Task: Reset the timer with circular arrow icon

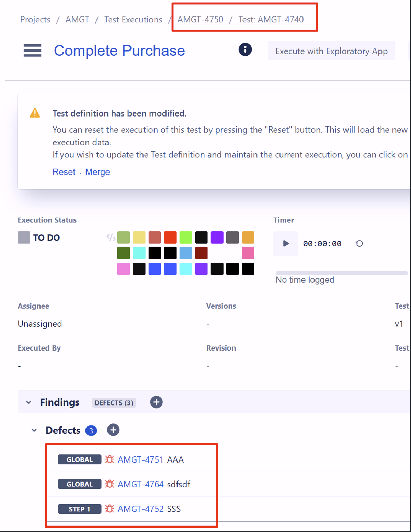Action: coord(359,244)
